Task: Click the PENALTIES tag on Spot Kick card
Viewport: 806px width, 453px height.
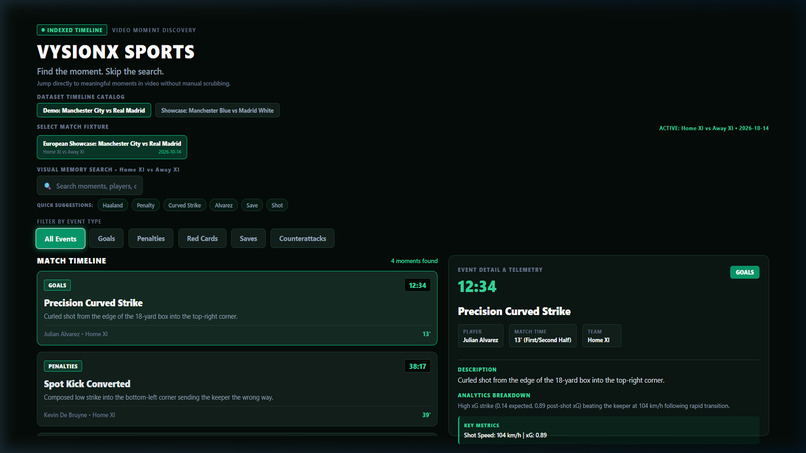Action: 63,367
